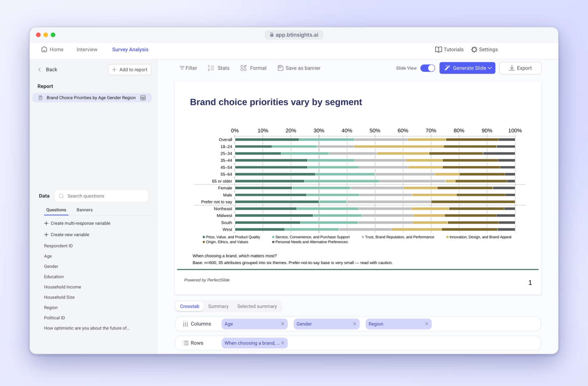Remove the Age column chip
This screenshot has height=386, width=588.
click(x=283, y=324)
